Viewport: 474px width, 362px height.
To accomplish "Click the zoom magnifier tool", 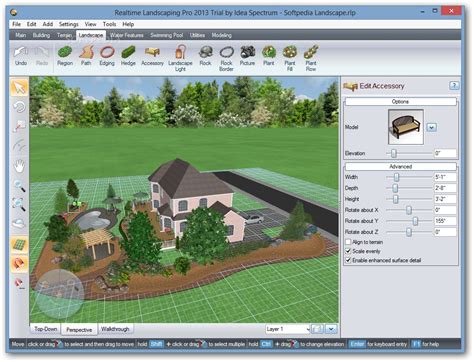I will tap(19, 186).
